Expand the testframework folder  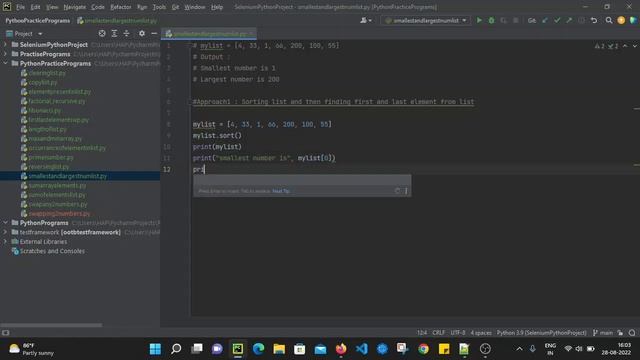tap(5, 232)
